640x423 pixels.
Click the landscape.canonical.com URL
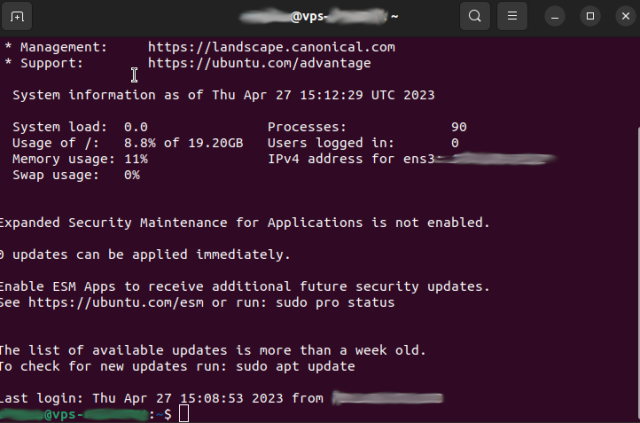(x=271, y=47)
